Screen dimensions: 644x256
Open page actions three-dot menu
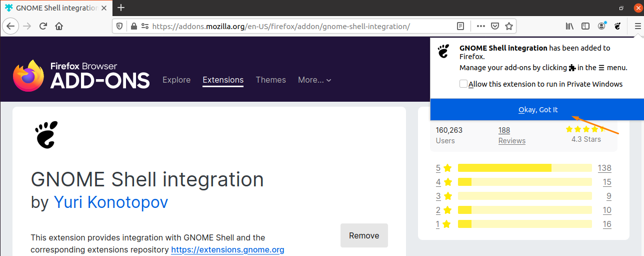click(x=480, y=26)
